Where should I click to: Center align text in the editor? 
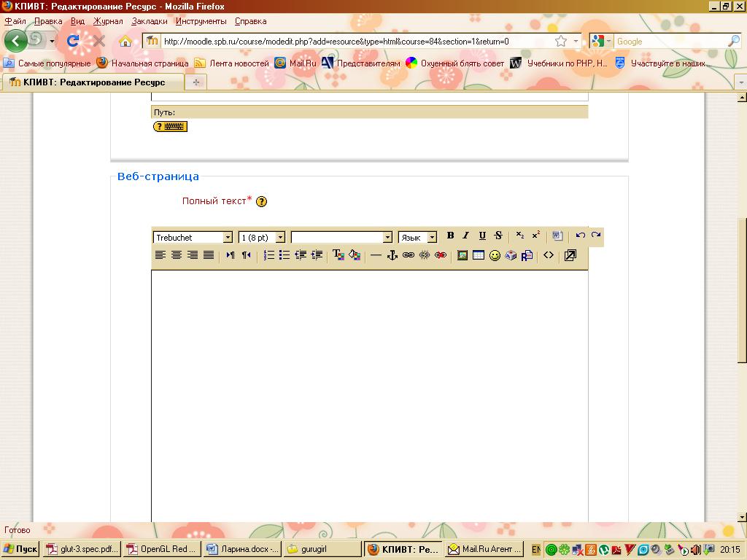pos(177,255)
